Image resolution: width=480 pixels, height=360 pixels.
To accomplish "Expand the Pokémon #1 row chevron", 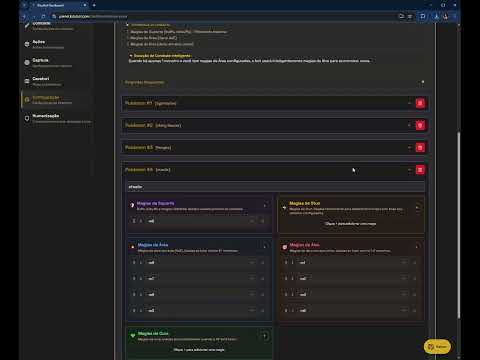I will point(409,103).
